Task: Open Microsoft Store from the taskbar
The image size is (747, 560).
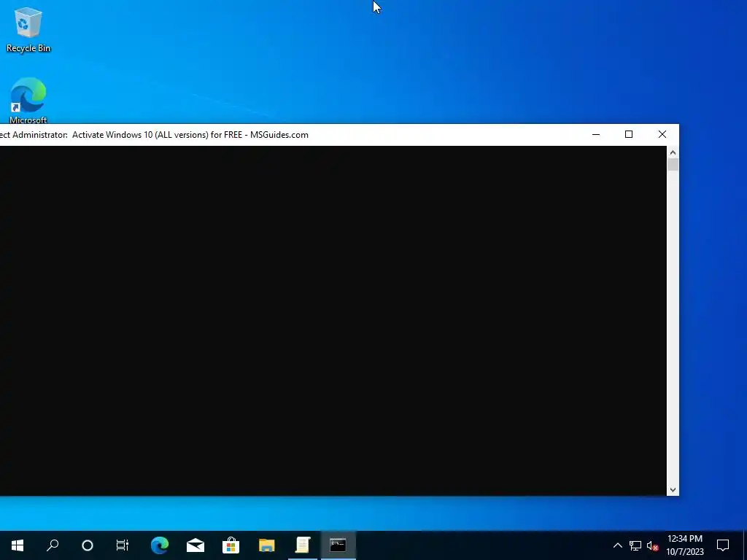Action: (231, 545)
